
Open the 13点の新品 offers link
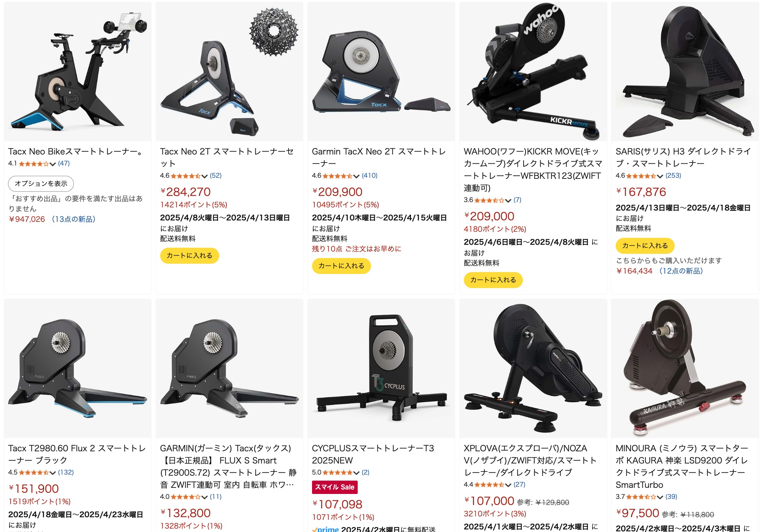click(x=73, y=219)
